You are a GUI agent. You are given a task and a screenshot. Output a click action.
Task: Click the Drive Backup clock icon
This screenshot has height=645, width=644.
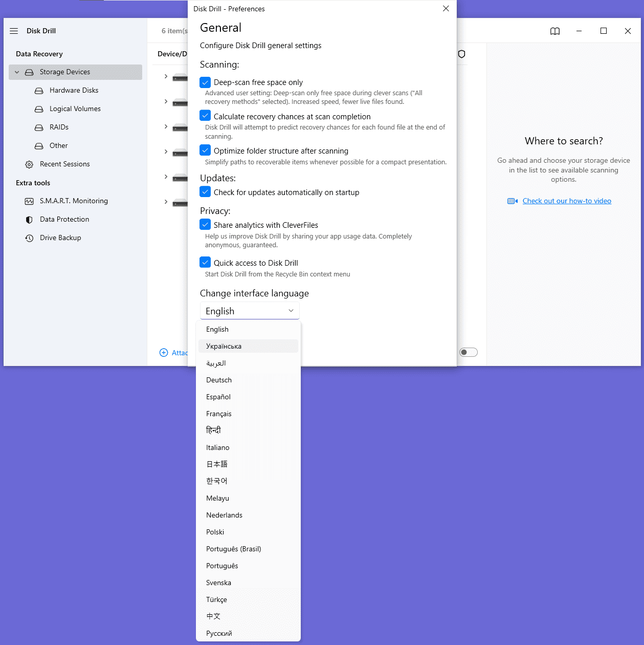click(x=29, y=238)
